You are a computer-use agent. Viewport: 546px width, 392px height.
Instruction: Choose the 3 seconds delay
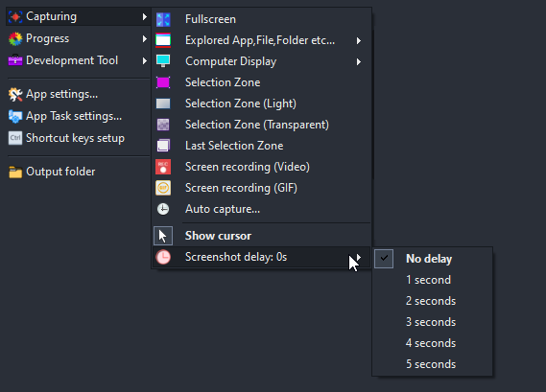tap(432, 322)
